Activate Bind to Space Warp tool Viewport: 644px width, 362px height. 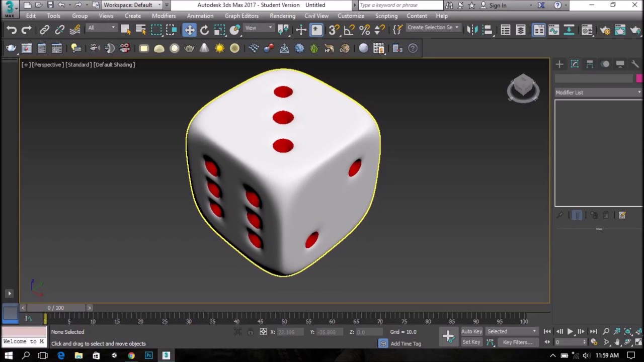75,30
